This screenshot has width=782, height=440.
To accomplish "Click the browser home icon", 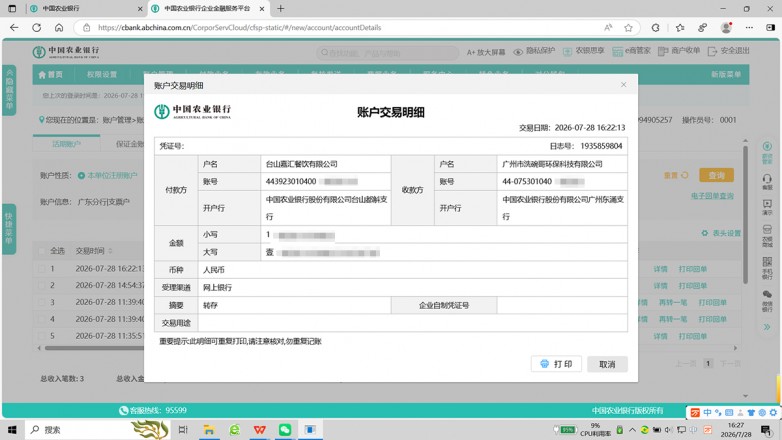I will [x=59, y=27].
